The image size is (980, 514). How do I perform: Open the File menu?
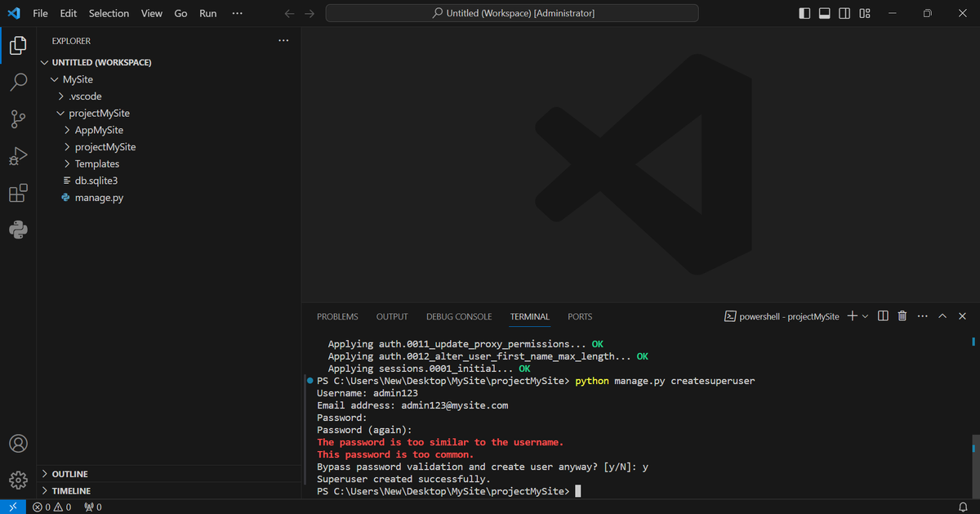point(40,13)
